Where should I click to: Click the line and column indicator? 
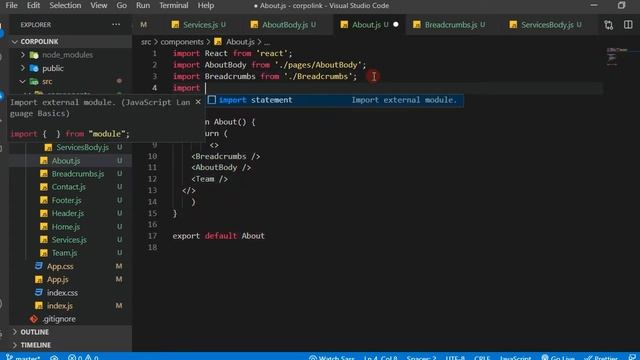[x=380, y=357]
